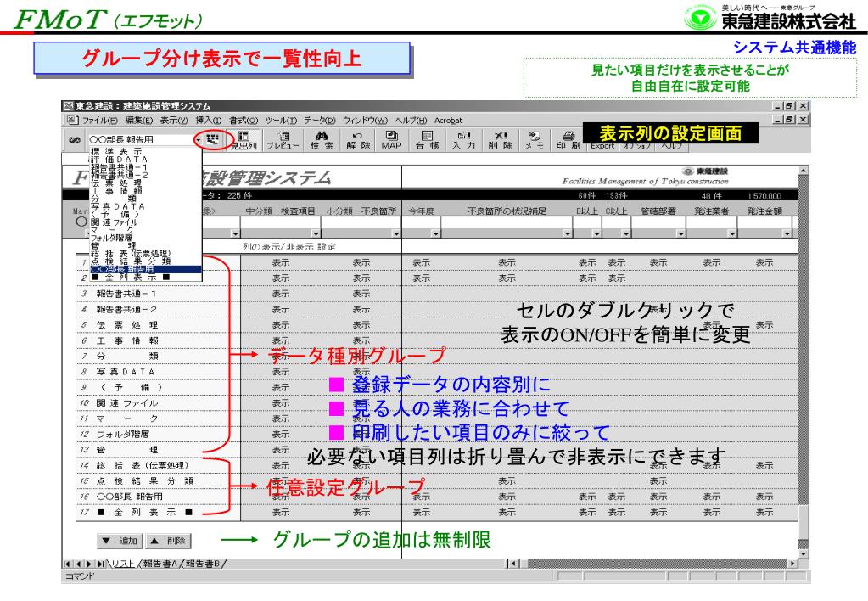
Task: Open the 編集(E) menu
Action: [x=138, y=121]
